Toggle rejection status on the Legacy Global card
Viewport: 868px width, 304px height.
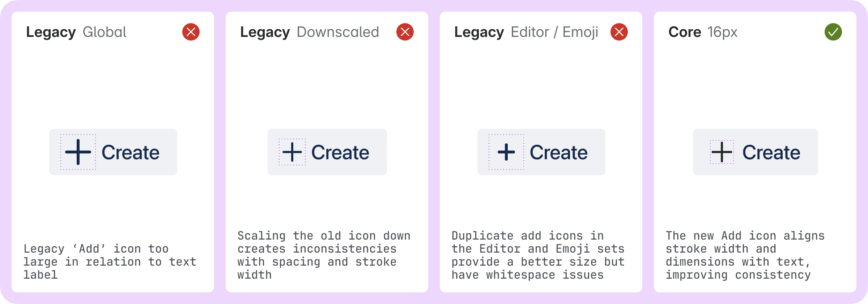point(190,32)
